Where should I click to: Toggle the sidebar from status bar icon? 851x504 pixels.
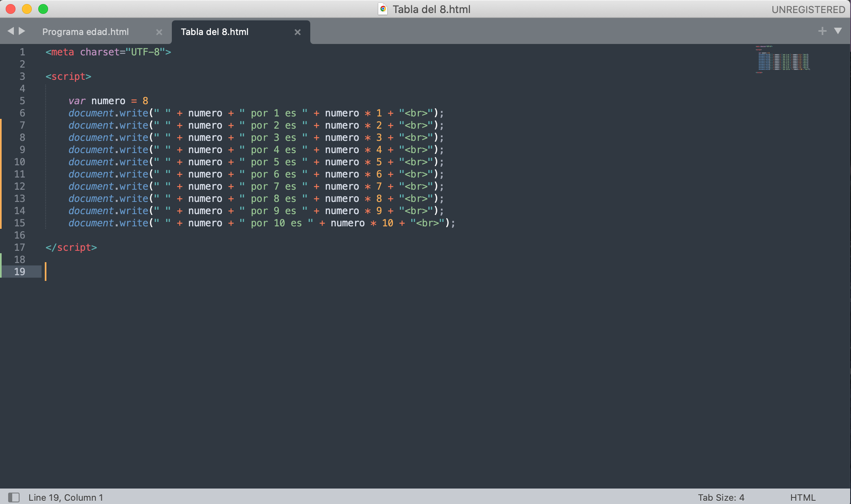coord(14,497)
